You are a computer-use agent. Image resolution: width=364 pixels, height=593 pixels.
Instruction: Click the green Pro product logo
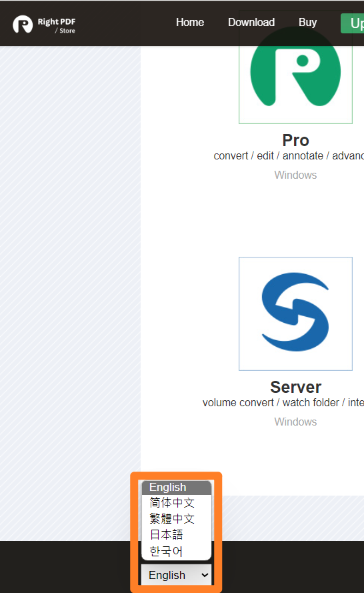[295, 68]
